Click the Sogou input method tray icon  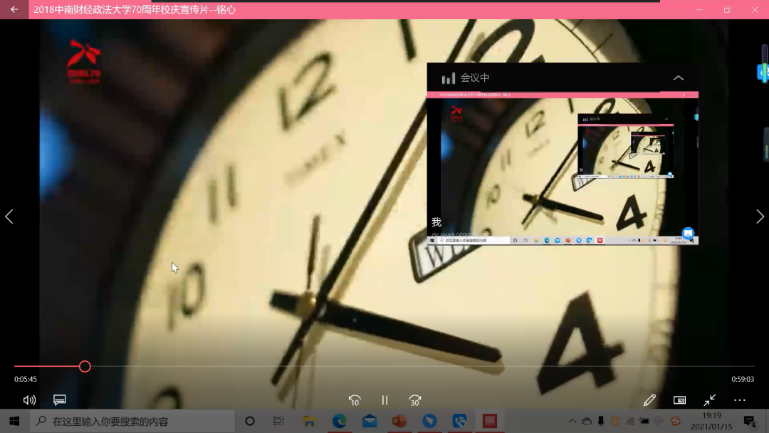tap(676, 421)
